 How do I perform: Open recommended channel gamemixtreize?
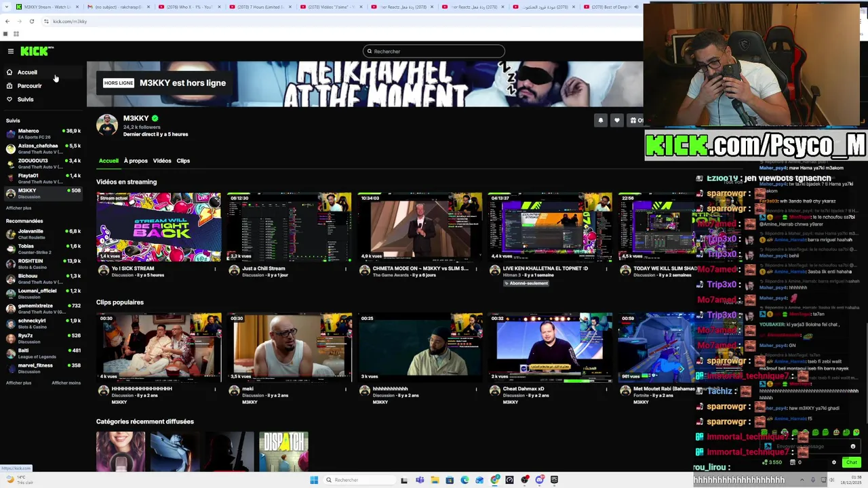42,308
